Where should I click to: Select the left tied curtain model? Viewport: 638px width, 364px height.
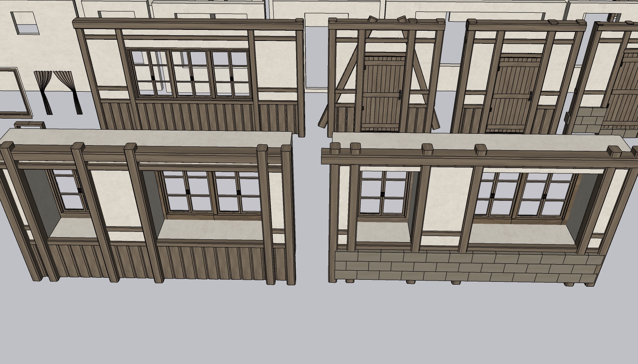tap(43, 92)
